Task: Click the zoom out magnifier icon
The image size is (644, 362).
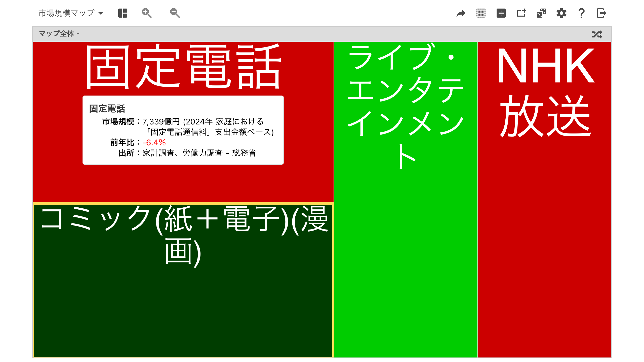Action: [x=175, y=13]
